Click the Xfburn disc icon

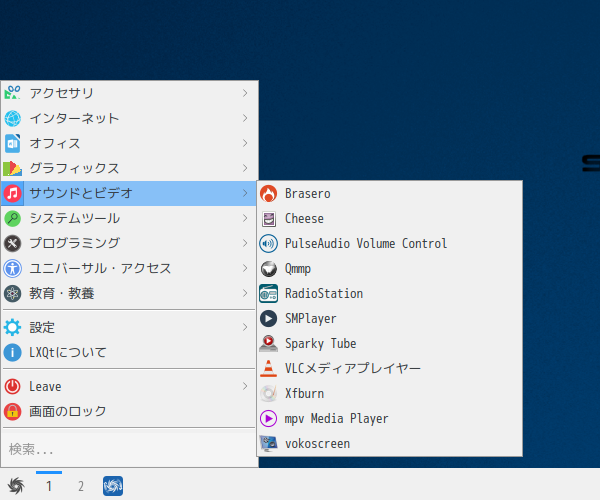click(x=269, y=394)
